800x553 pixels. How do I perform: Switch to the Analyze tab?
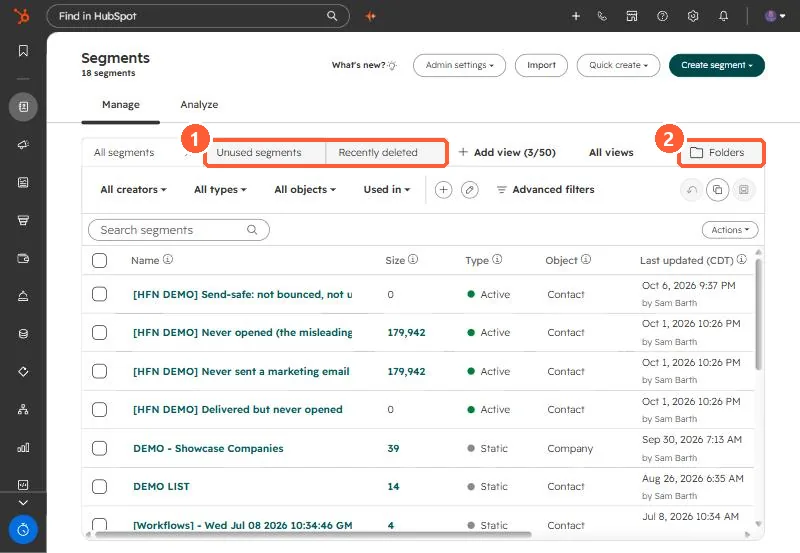click(199, 105)
